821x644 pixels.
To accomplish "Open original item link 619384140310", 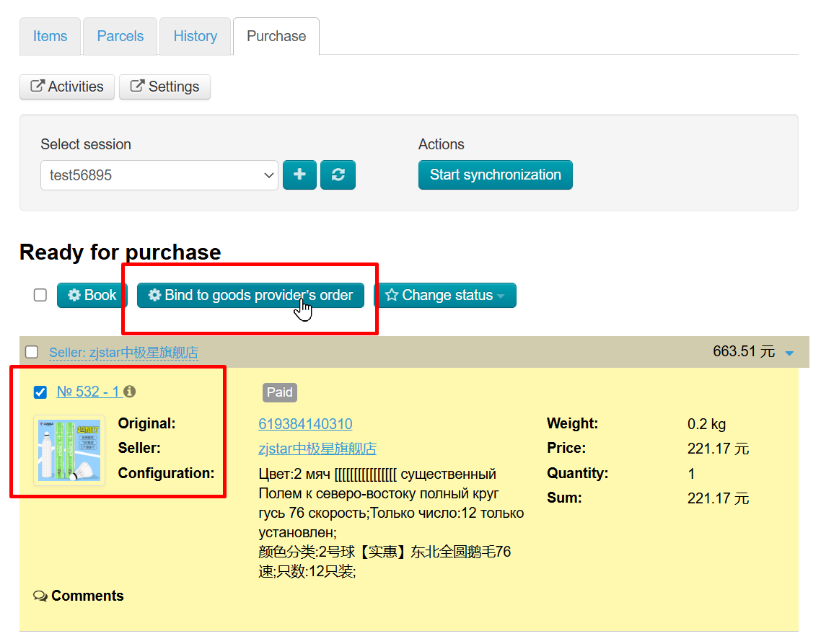I will 305,424.
